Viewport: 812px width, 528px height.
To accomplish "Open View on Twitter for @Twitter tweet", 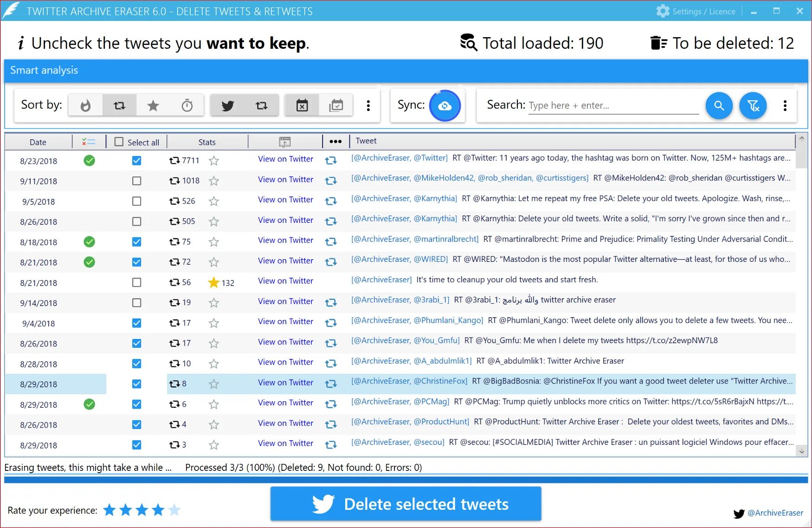I will coord(285,159).
